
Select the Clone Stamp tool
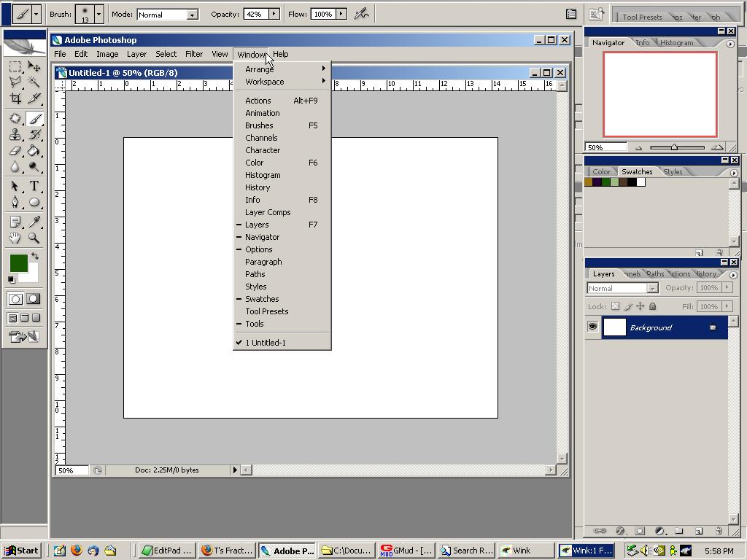coord(16,133)
